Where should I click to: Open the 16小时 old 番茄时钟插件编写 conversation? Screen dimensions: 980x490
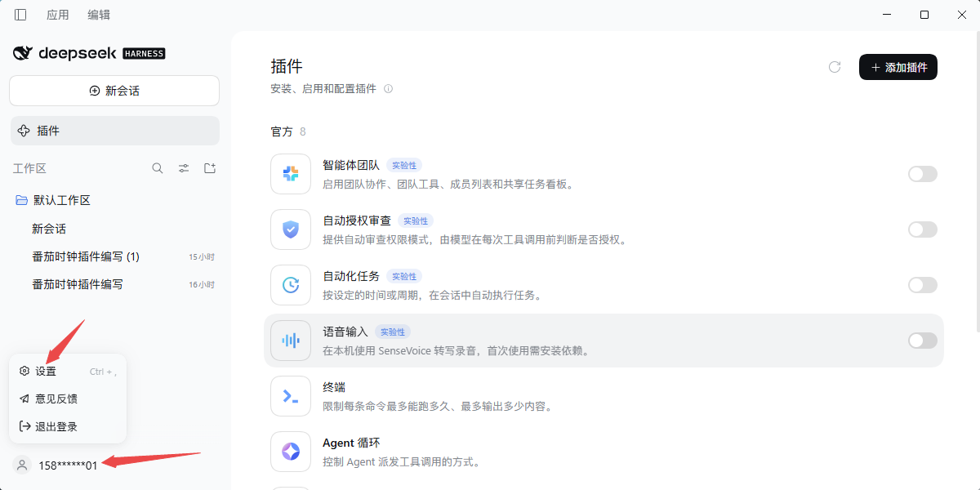[x=115, y=285]
